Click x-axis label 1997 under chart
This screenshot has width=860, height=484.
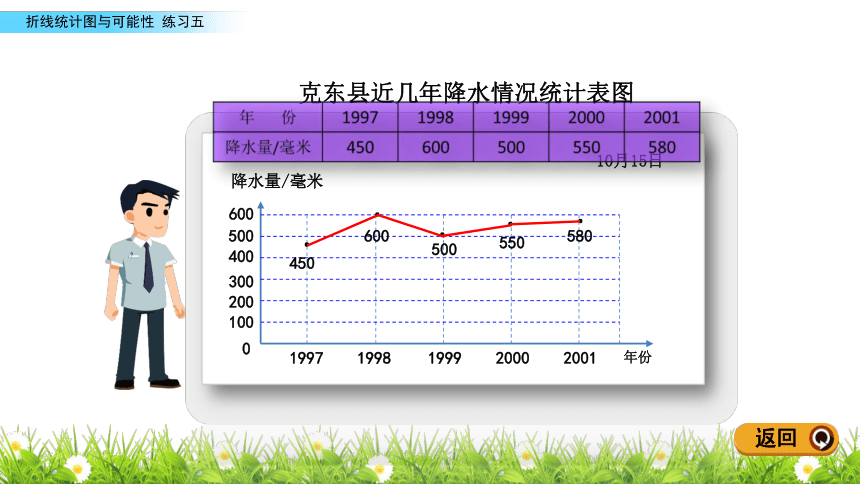click(x=306, y=358)
